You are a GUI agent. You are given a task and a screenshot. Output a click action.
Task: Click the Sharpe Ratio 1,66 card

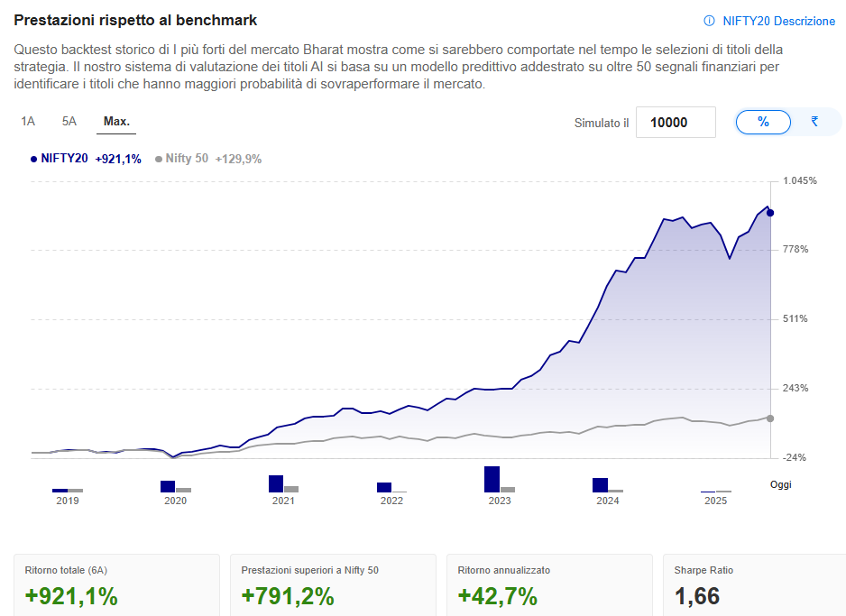754,585
